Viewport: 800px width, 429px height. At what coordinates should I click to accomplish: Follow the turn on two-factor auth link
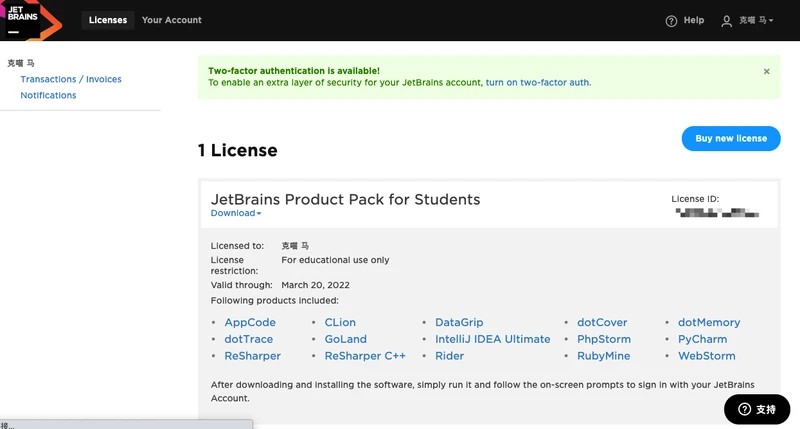[x=538, y=83]
